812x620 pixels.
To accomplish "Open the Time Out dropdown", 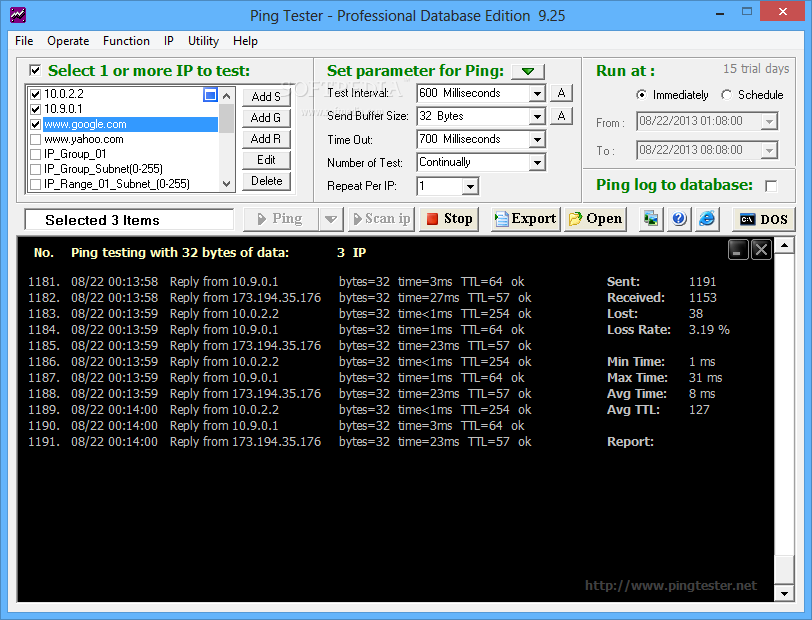I will (537, 139).
